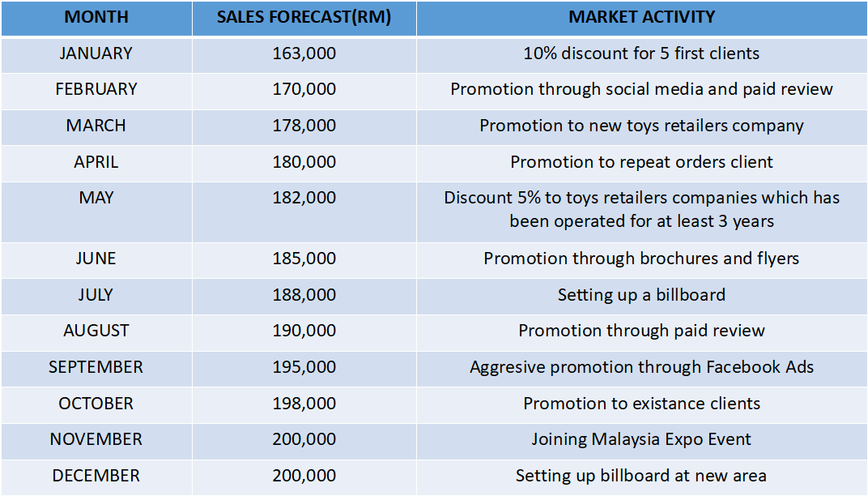This screenshot has width=868, height=496.
Task: Select the 10% discount for 5 first clients cell
Action: pyautogui.click(x=641, y=53)
